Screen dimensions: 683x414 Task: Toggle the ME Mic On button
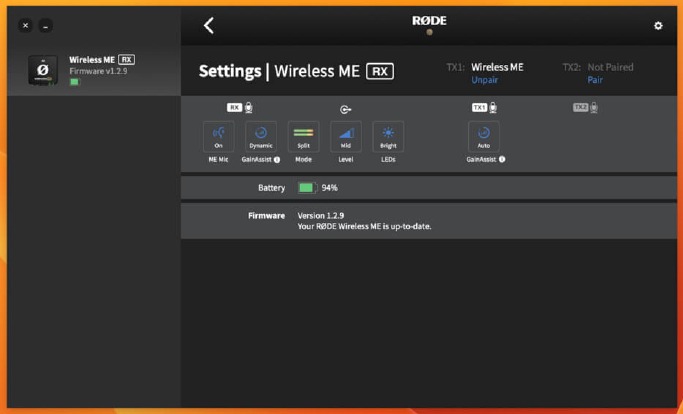click(x=218, y=136)
